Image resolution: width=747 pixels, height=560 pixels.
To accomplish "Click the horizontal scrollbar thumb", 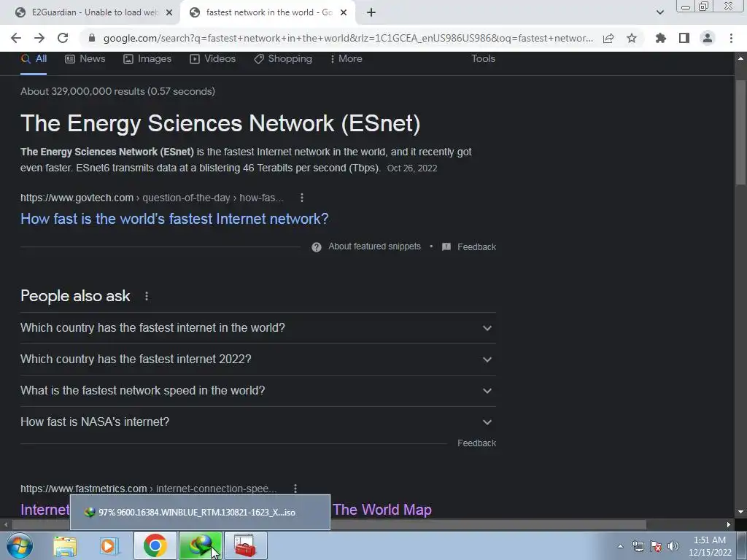I will (329, 525).
